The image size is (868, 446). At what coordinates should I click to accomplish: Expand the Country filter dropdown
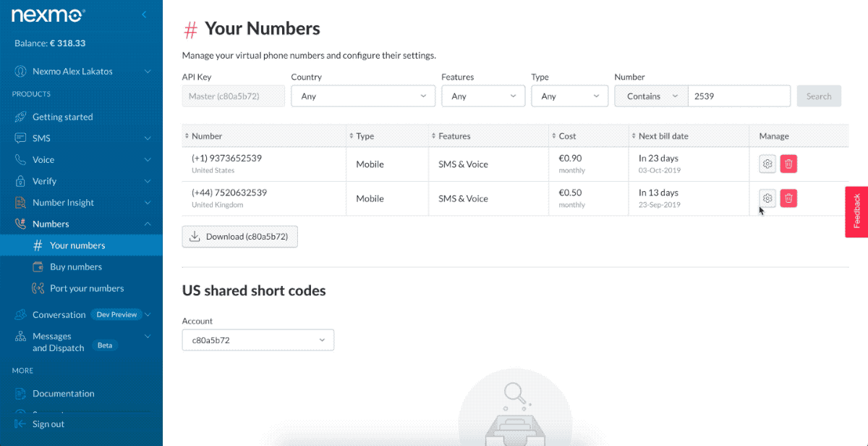362,95
